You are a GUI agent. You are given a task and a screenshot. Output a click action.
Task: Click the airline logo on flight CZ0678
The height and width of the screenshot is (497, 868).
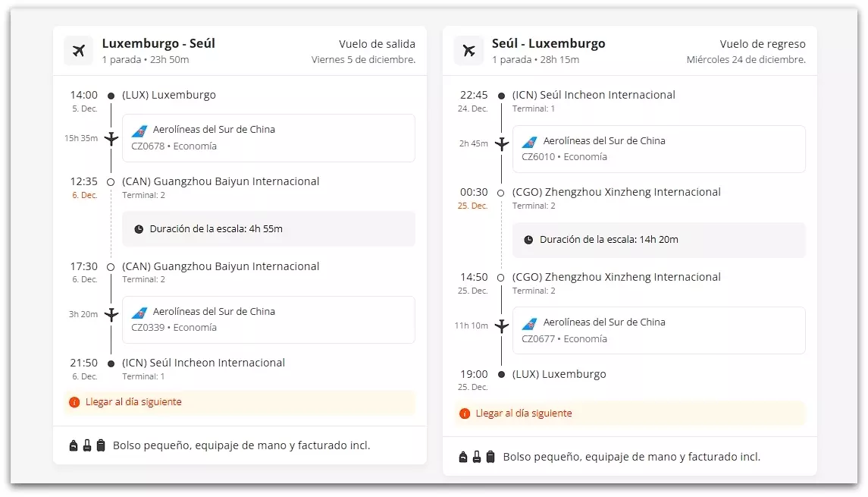pos(139,131)
